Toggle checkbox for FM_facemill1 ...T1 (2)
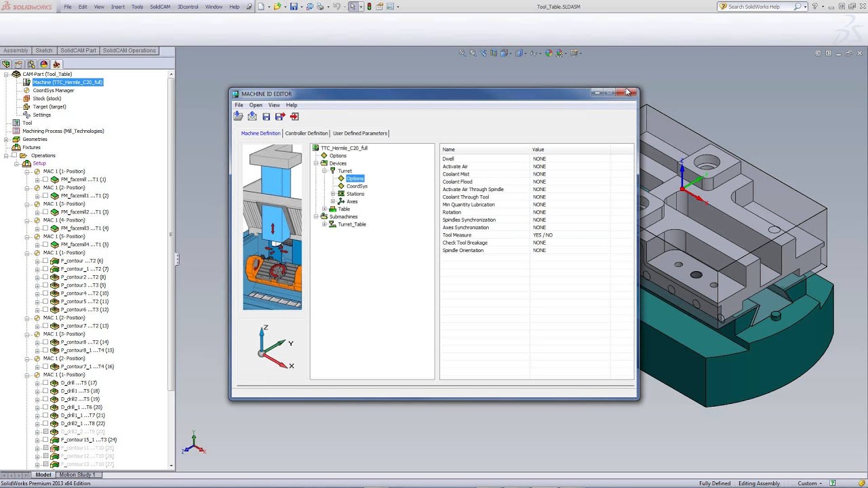The width and height of the screenshot is (868, 488). 46,196
